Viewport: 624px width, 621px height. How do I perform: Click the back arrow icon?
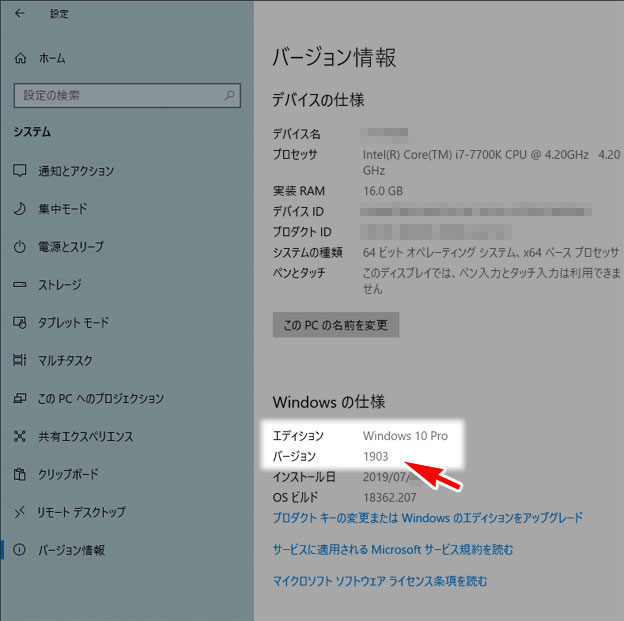(x=19, y=14)
